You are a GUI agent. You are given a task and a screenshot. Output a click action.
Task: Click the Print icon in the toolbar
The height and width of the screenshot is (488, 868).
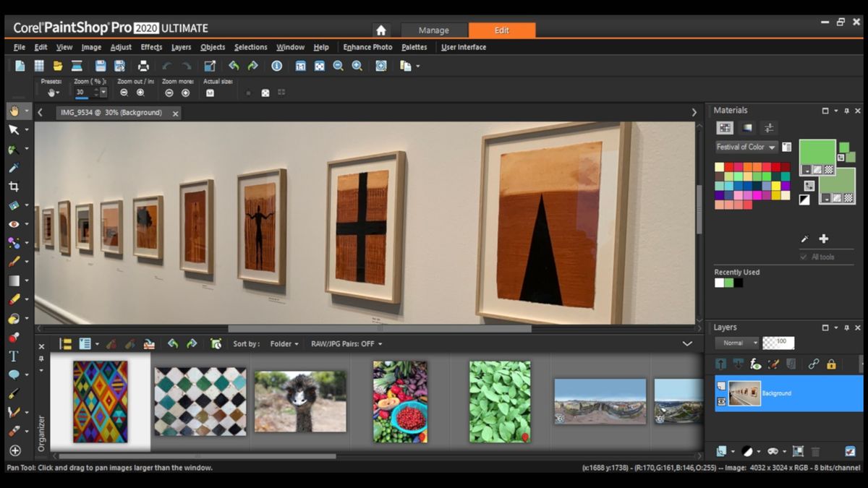(144, 66)
